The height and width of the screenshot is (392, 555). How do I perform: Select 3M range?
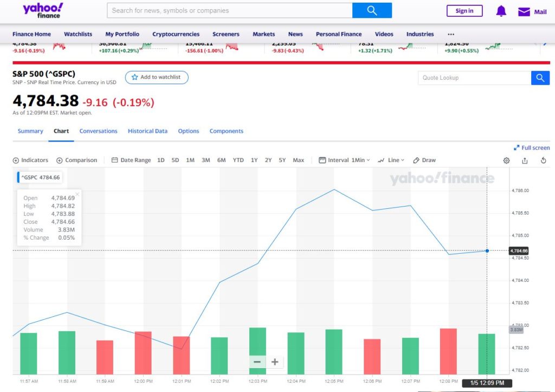205,160
